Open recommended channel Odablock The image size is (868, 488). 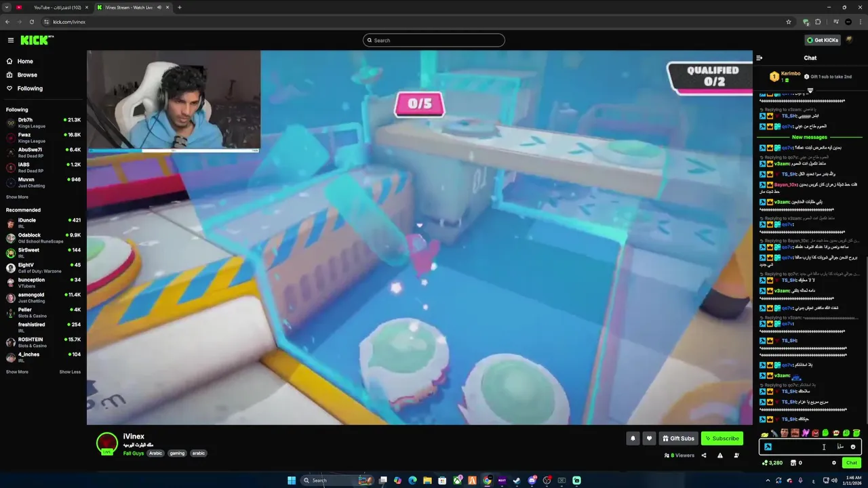point(43,237)
